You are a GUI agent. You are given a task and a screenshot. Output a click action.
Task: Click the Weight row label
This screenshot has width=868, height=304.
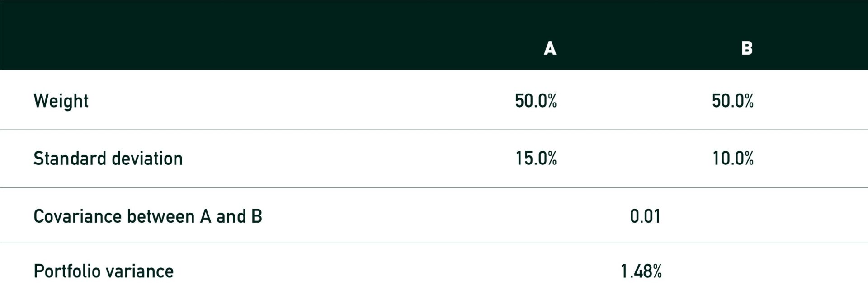pos(61,101)
